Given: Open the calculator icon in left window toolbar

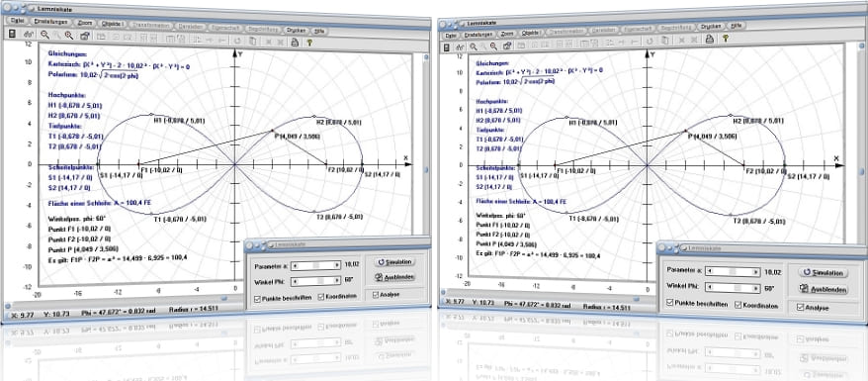Looking at the screenshot, I should pos(12,35).
